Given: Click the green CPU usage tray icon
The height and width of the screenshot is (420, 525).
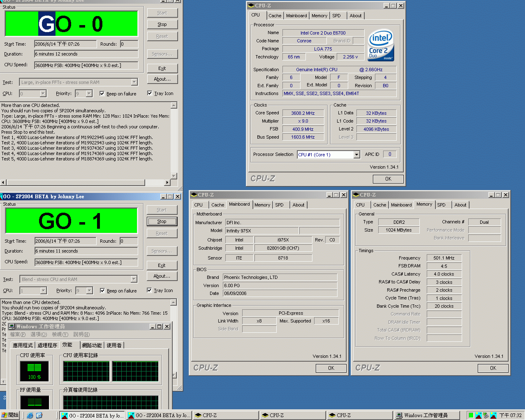Looking at the screenshot, I should point(471,415).
